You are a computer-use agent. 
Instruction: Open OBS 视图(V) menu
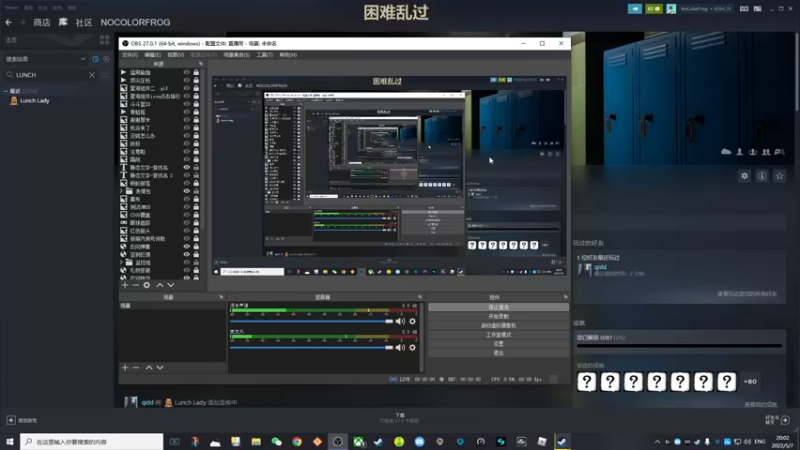point(176,55)
